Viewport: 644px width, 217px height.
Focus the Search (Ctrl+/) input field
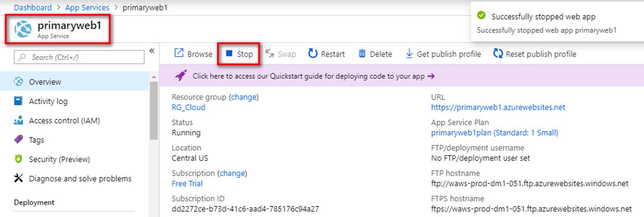click(x=79, y=57)
